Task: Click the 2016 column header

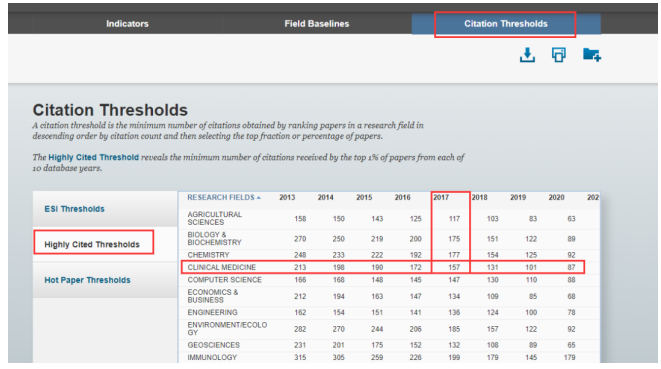Action: click(403, 197)
